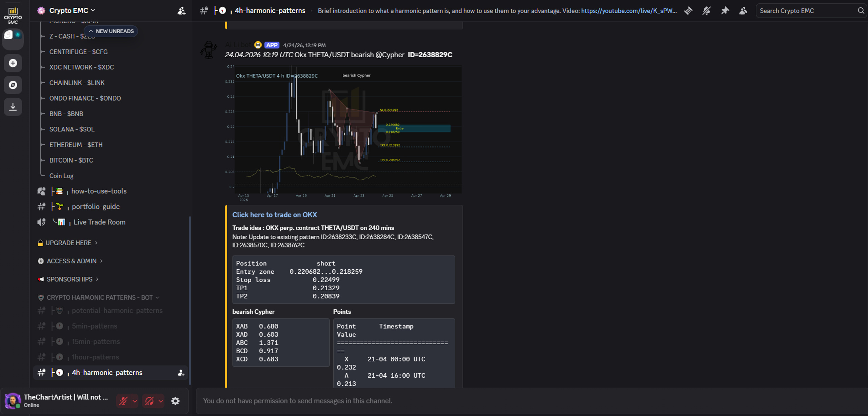The height and width of the screenshot is (416, 868).
Task: Click the invite people icon beside Crypto EMC
Action: pyautogui.click(x=181, y=11)
